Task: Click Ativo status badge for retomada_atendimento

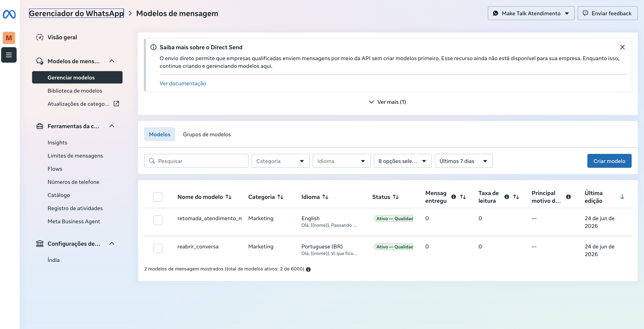Action: (x=394, y=218)
